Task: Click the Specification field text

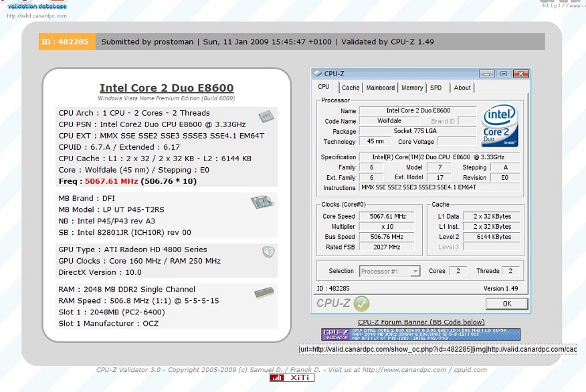Action: click(x=440, y=157)
